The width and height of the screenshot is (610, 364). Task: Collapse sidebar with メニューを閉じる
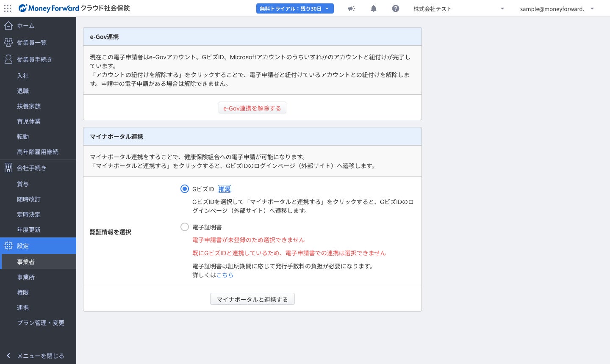pyautogui.click(x=36, y=356)
